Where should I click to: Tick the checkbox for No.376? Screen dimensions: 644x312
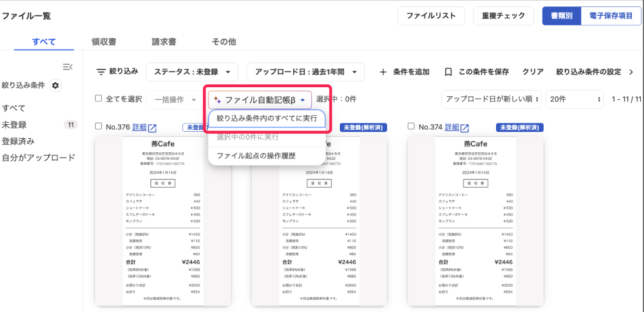[x=98, y=126]
